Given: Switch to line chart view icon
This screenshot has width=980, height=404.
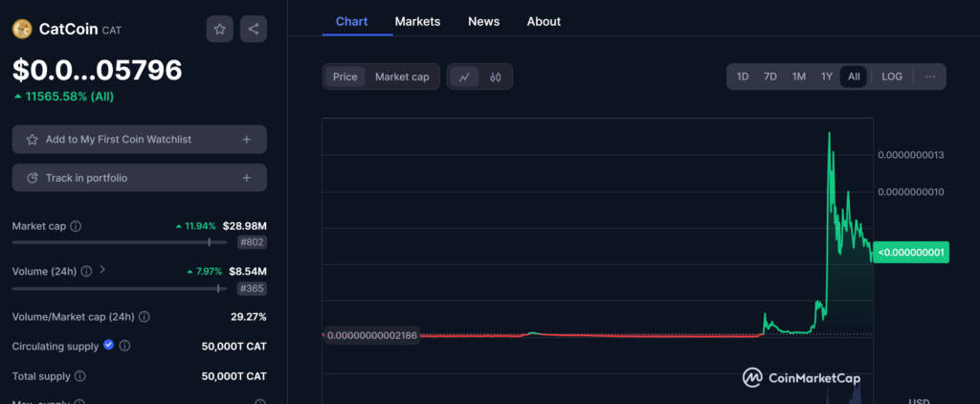Looking at the screenshot, I should [x=464, y=77].
